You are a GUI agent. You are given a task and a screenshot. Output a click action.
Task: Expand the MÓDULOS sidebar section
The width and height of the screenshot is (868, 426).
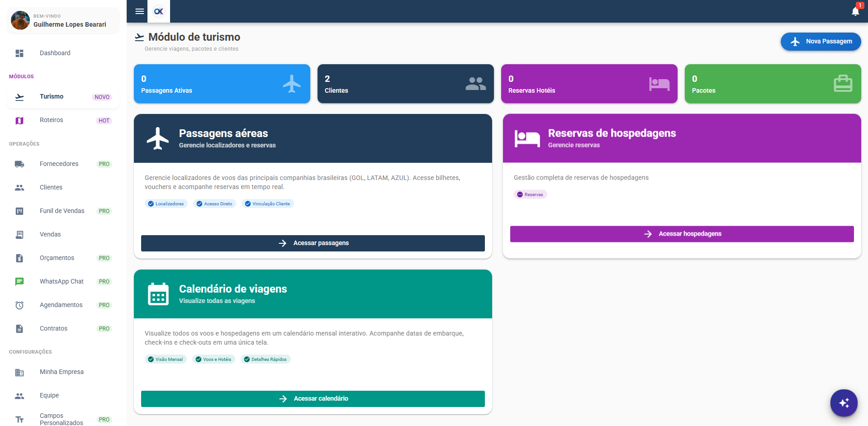pos(21,76)
